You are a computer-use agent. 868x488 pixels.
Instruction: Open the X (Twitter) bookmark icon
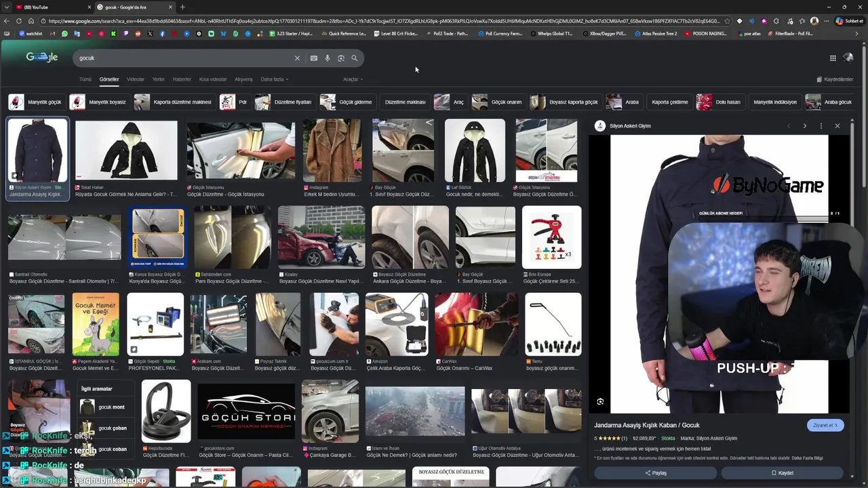click(x=150, y=33)
